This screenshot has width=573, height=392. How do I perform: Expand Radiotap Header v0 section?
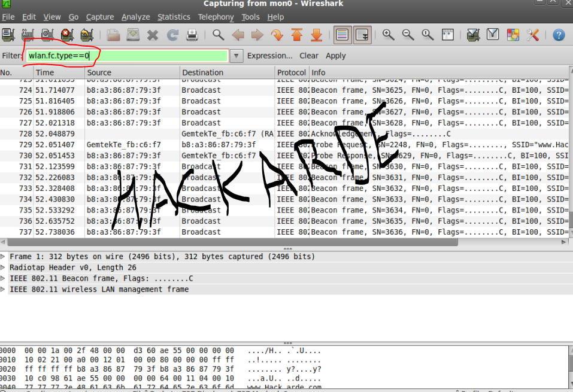pyautogui.click(x=3, y=268)
